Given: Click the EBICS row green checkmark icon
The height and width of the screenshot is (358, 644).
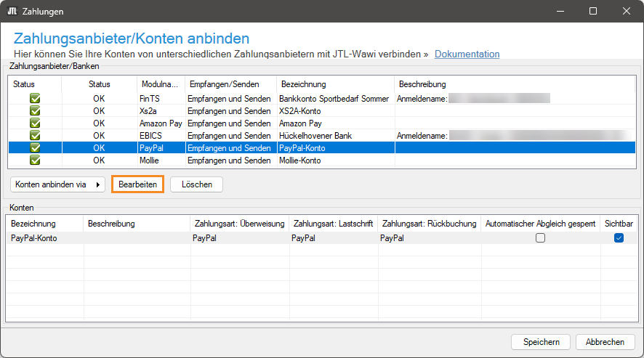Looking at the screenshot, I should click(x=35, y=135).
